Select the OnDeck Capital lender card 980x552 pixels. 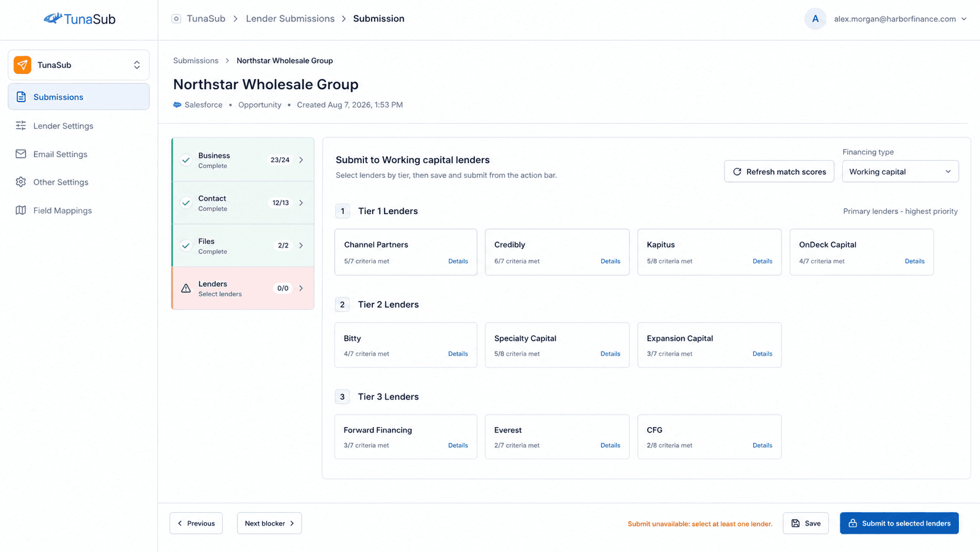(x=862, y=252)
